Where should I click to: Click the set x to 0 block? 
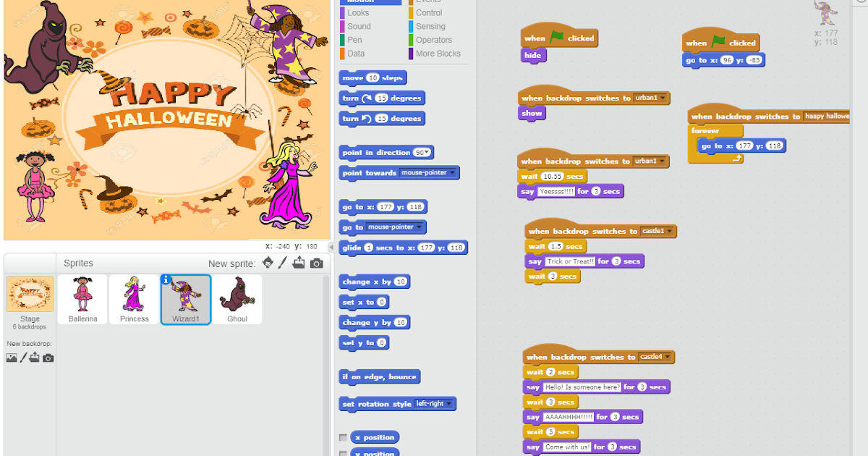365,302
